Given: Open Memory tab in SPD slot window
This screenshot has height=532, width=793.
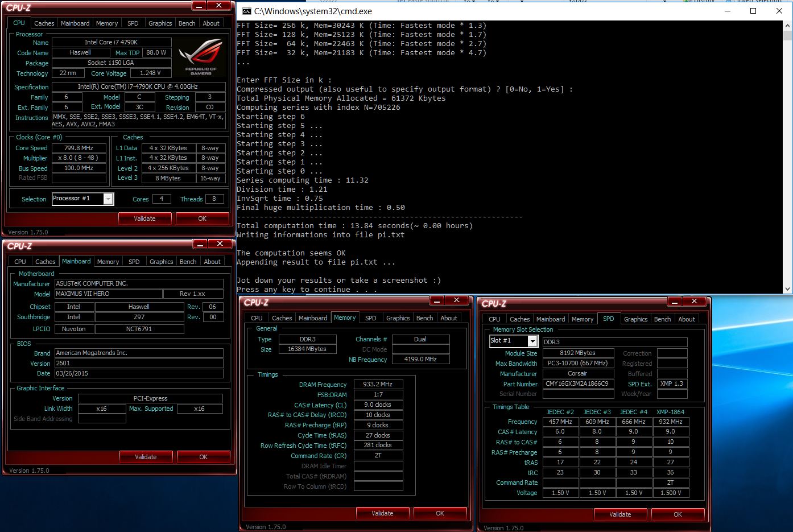Looking at the screenshot, I should pos(582,319).
